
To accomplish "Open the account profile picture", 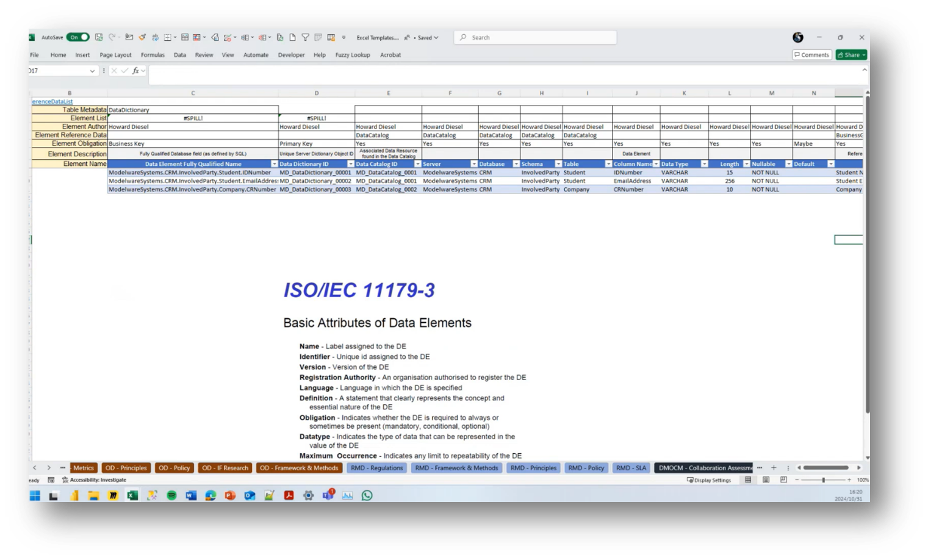I will pyautogui.click(x=798, y=37).
